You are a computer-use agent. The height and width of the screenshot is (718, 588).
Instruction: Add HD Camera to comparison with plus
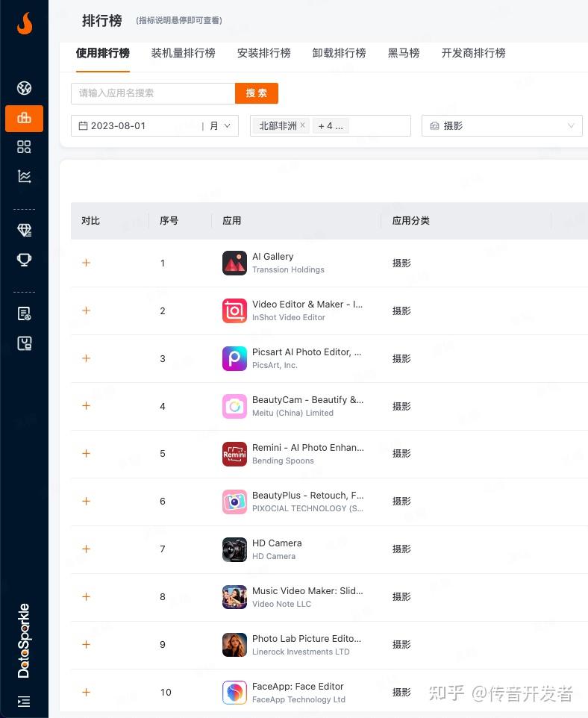click(86, 549)
